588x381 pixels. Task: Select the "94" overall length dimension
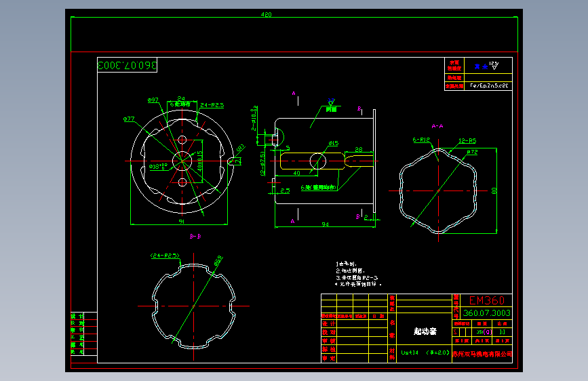point(325,224)
